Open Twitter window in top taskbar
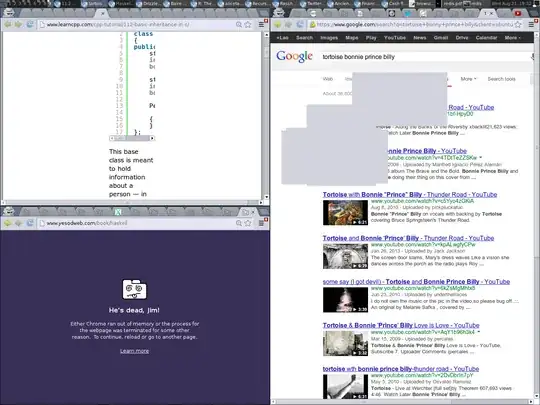Image resolution: width=540 pixels, height=405 pixels. (x=313, y=4)
